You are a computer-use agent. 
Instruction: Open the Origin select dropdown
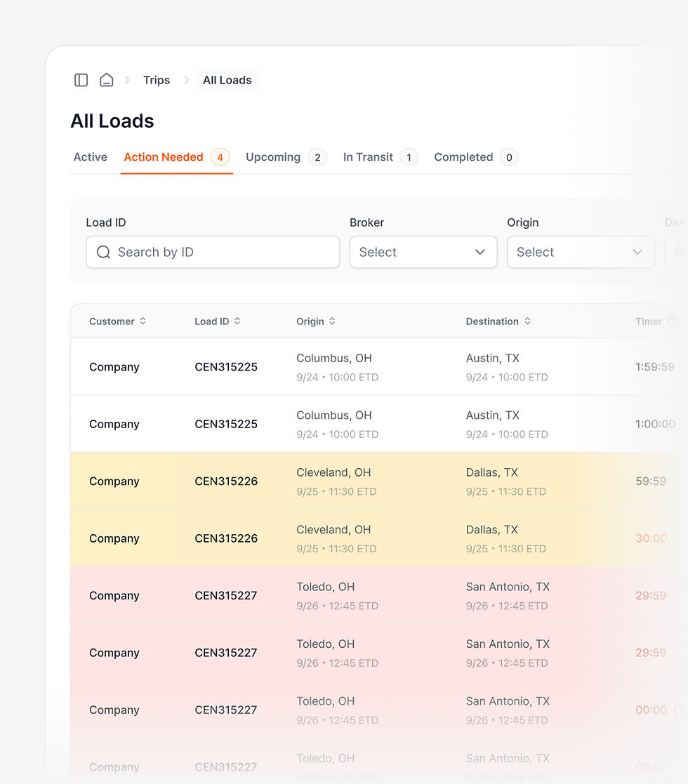[581, 252]
